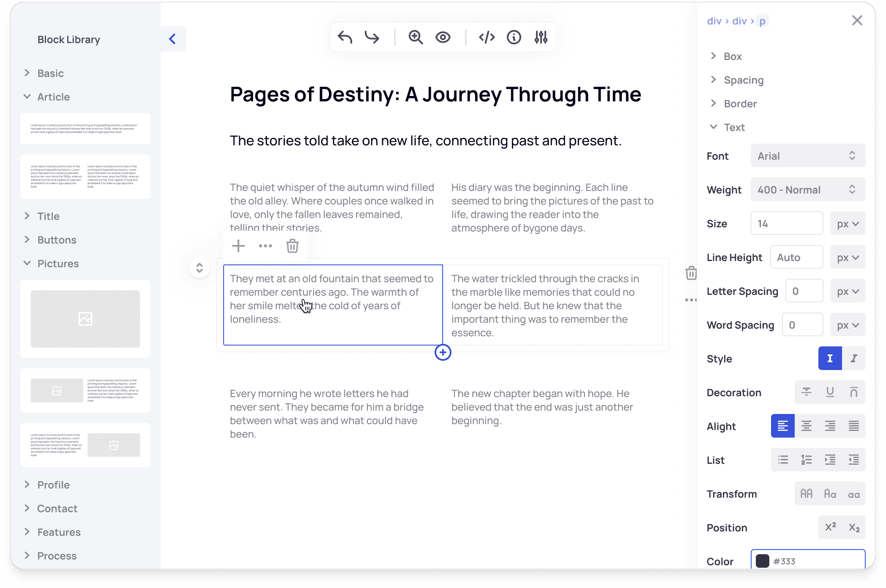Click the info circle icon
Screen dimensions: 886x588
(x=514, y=37)
